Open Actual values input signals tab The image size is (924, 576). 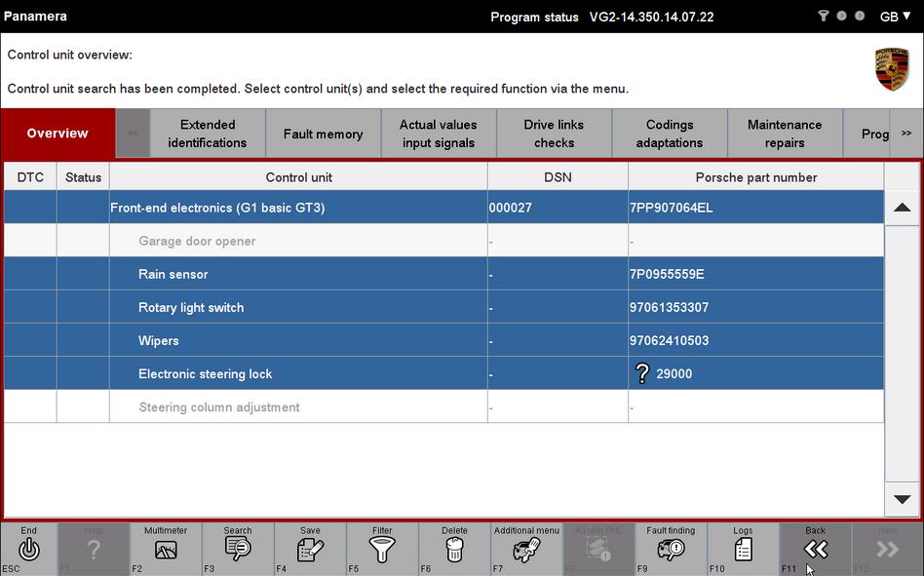[439, 134]
